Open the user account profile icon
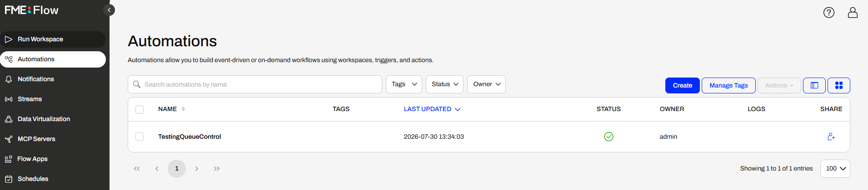 pyautogui.click(x=853, y=12)
